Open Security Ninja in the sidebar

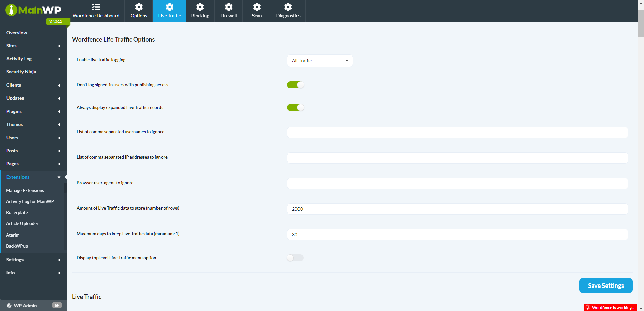tap(21, 72)
